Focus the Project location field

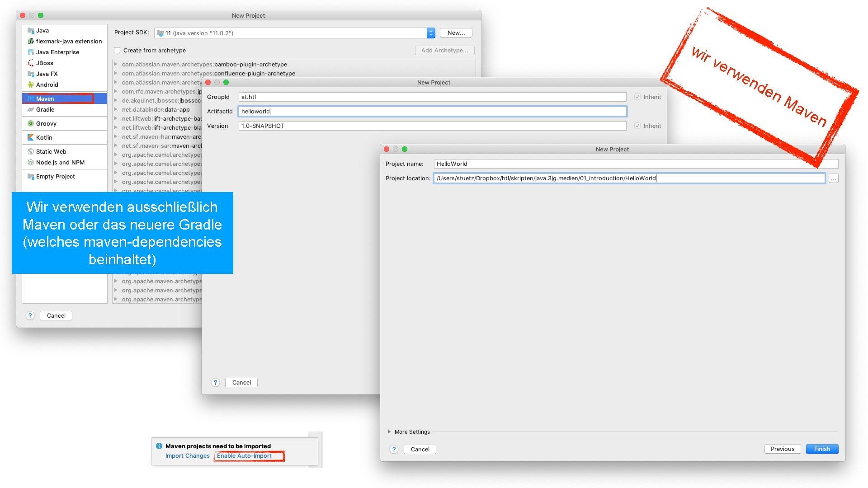point(629,178)
